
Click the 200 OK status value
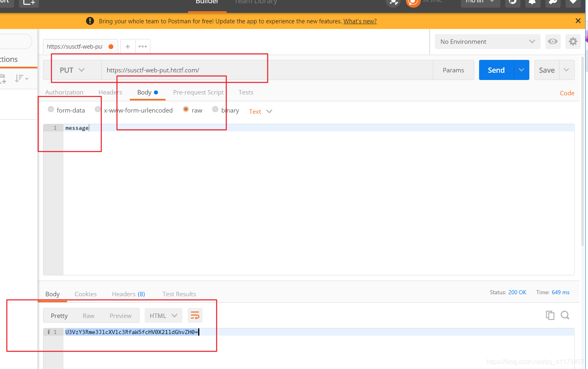517,292
